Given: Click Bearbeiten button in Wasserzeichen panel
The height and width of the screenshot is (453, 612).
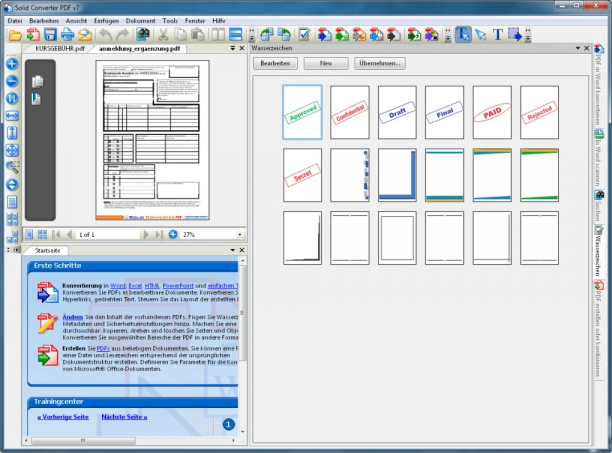Looking at the screenshot, I should [x=275, y=63].
